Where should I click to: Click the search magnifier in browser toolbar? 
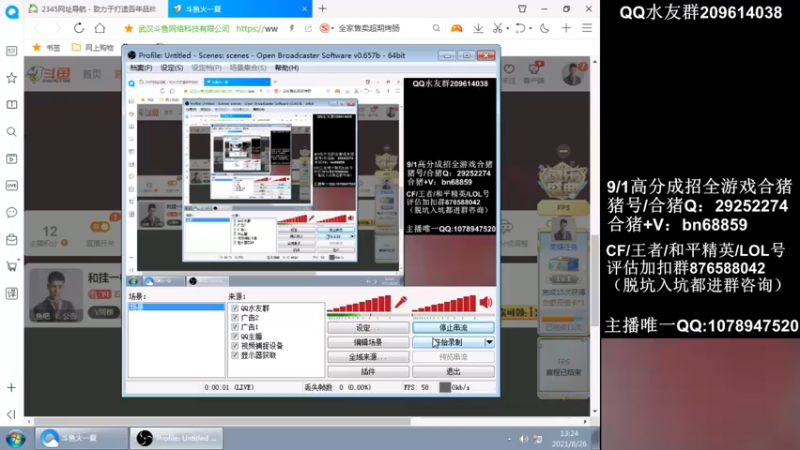coord(436,28)
